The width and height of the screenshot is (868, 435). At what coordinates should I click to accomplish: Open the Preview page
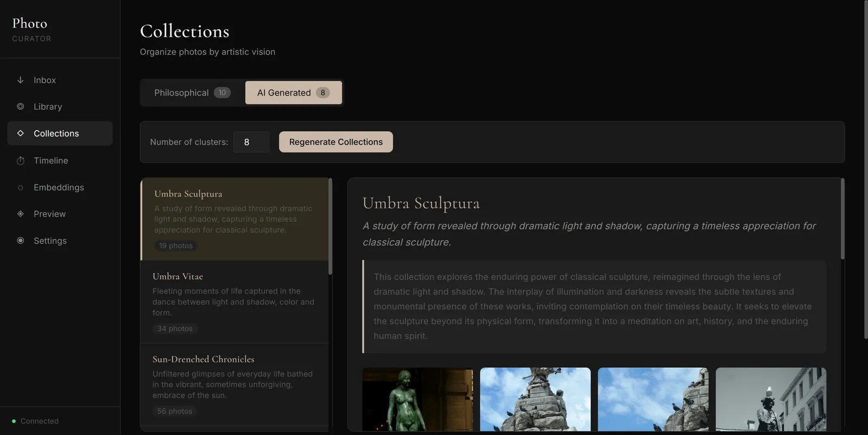[60, 214]
